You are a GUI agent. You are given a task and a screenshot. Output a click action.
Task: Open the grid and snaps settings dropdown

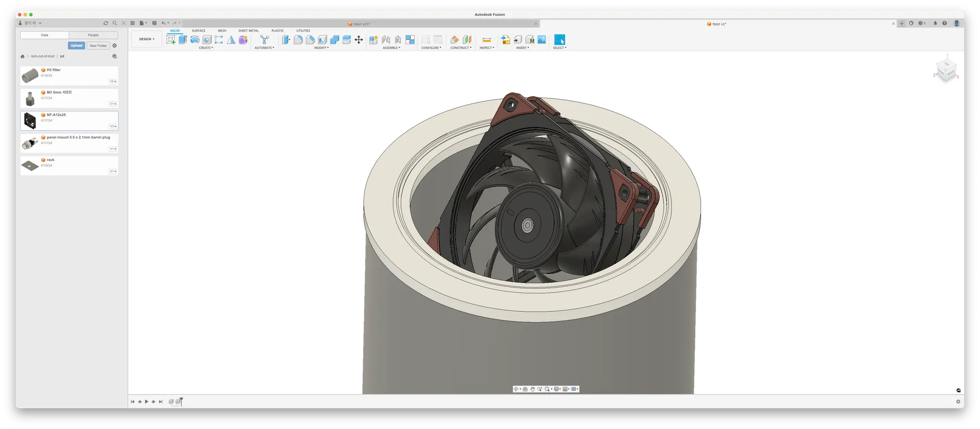tap(567, 389)
